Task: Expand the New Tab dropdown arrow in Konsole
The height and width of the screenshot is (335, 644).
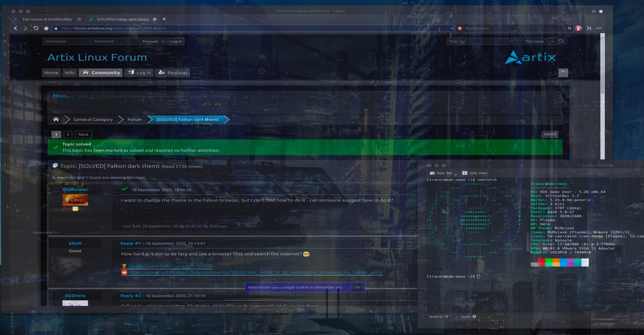Action: pos(455,174)
